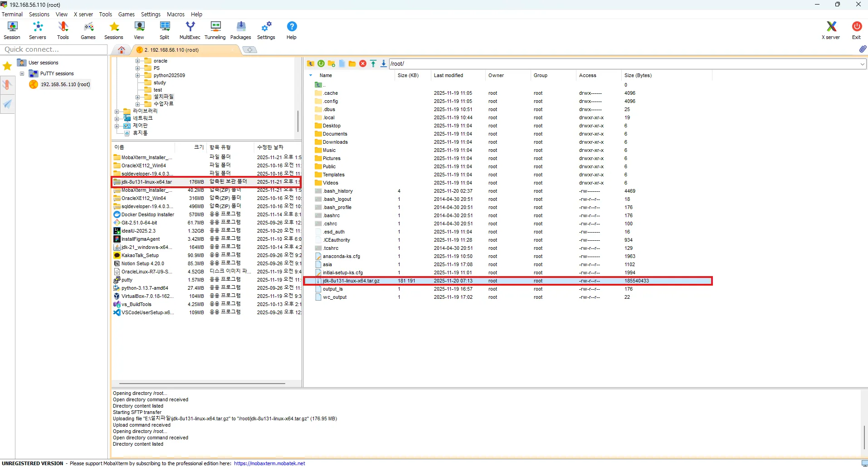868x467 pixels.
Task: Sort local files by 수정한 날짜 header
Action: pyautogui.click(x=270, y=147)
